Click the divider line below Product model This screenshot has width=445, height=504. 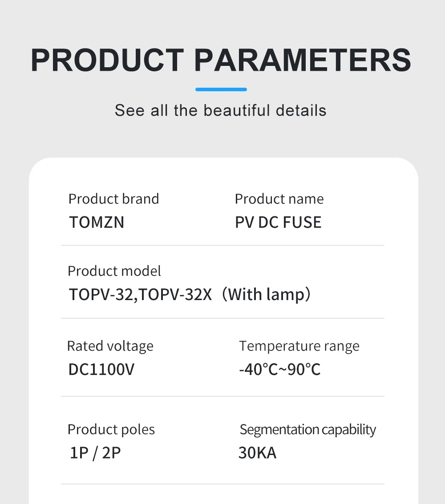coord(222,318)
